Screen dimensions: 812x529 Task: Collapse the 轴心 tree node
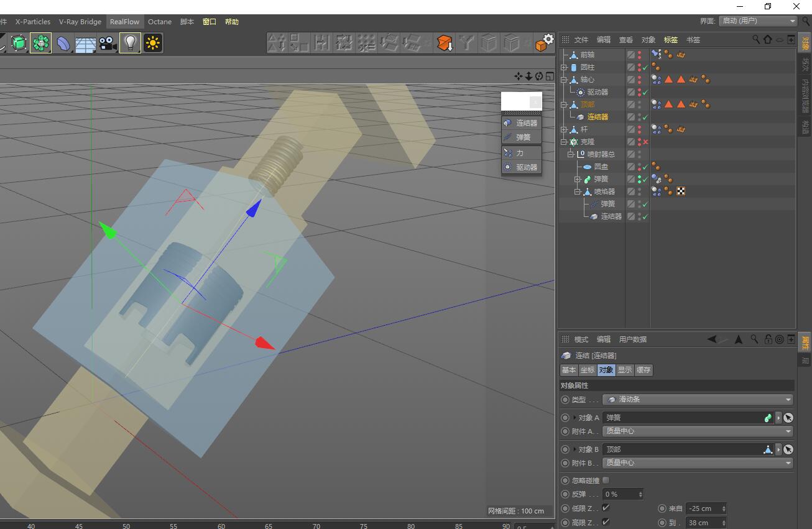[565, 80]
